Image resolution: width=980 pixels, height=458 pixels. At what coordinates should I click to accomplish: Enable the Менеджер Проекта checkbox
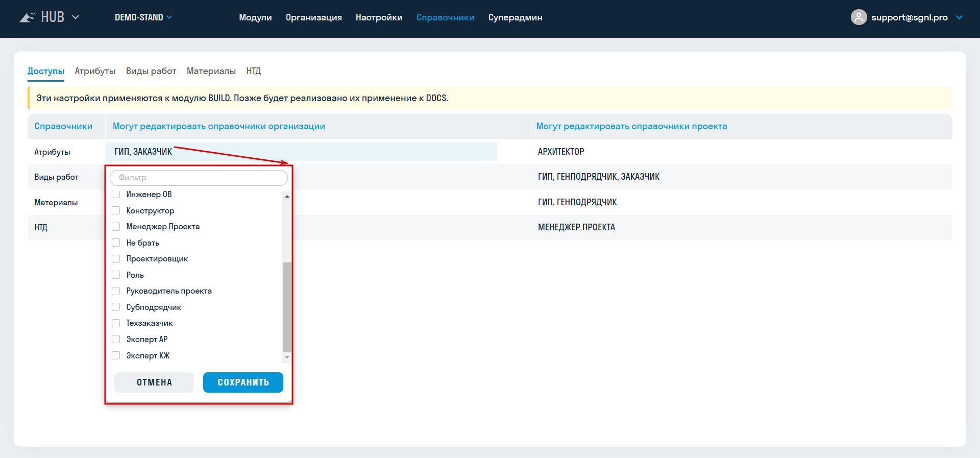[116, 227]
